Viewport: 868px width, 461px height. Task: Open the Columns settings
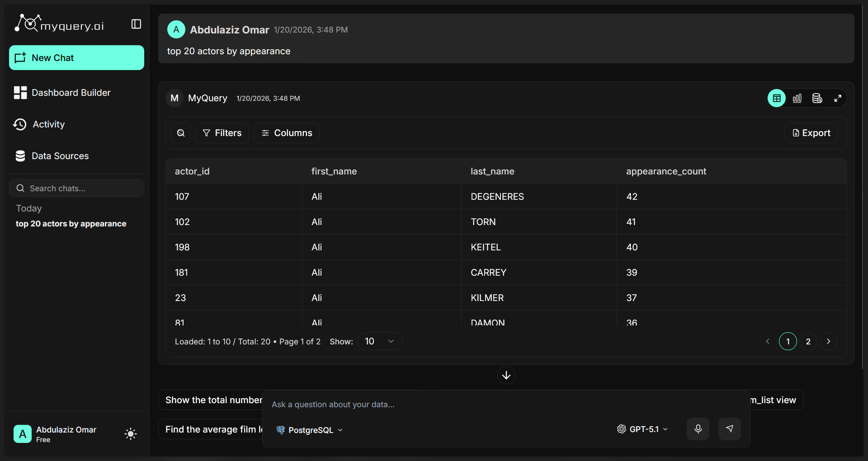pos(287,133)
